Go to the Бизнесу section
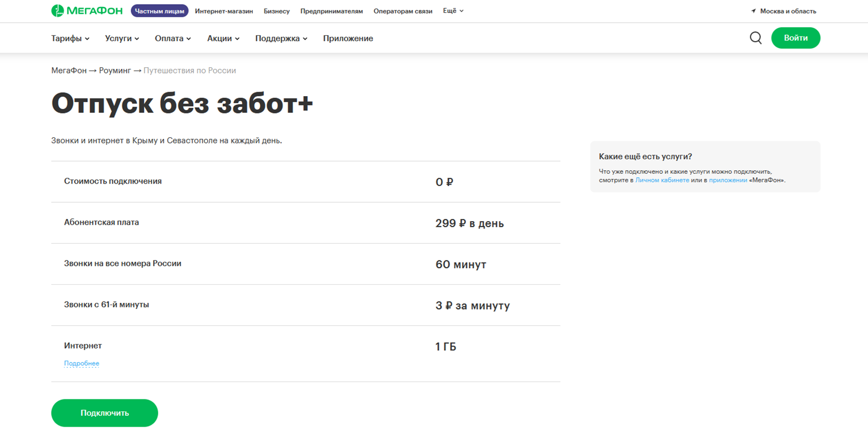 [277, 11]
